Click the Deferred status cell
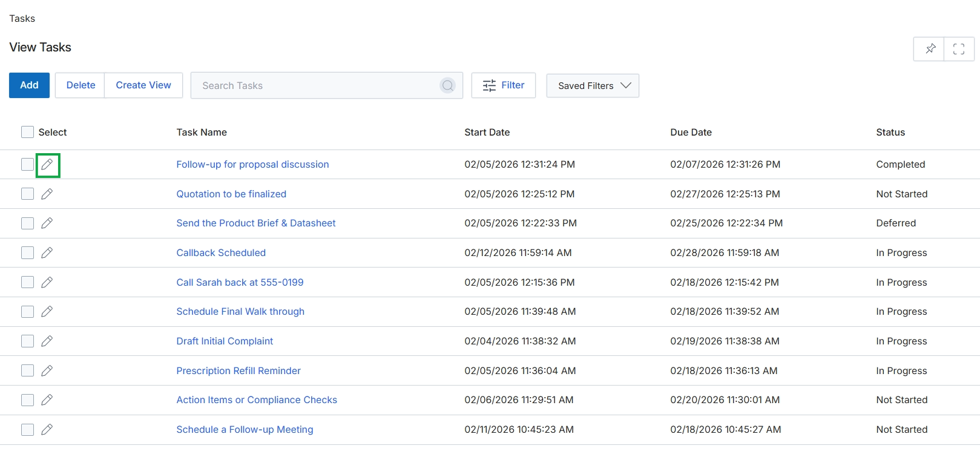980x457 pixels. pyautogui.click(x=896, y=223)
